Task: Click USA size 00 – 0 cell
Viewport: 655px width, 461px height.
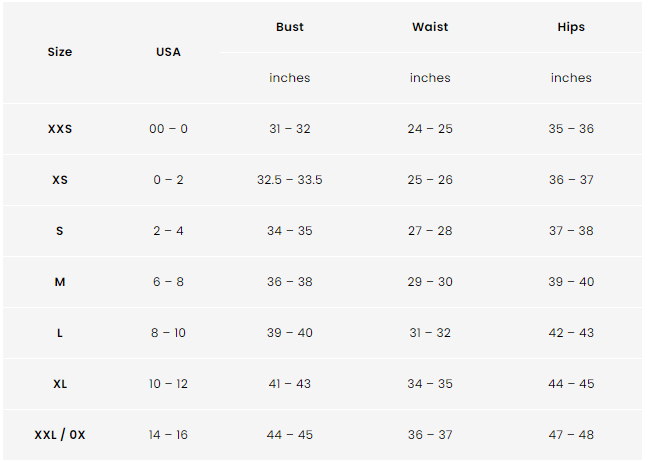Action: tap(168, 129)
